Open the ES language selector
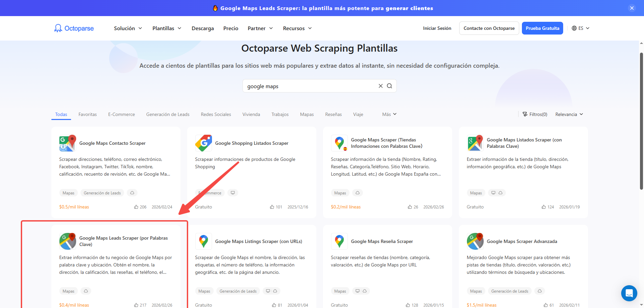Screen dimensions: 644x308 point(581,28)
